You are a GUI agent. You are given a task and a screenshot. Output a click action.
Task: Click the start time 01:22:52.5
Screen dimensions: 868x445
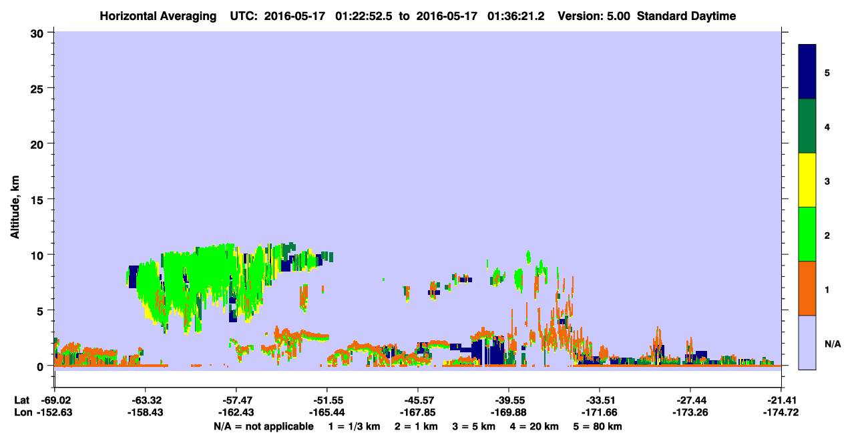click(x=365, y=16)
